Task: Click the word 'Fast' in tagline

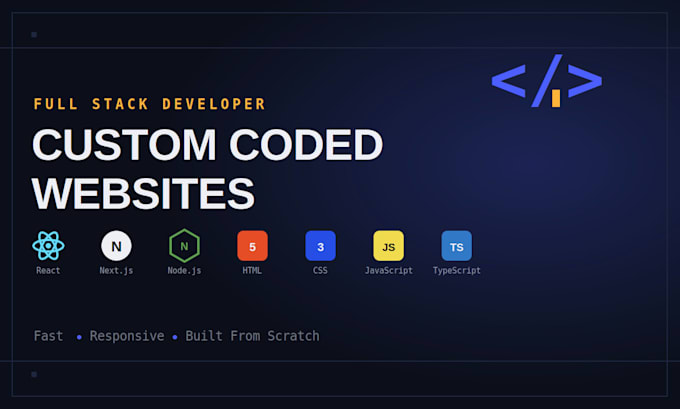Action: click(x=49, y=336)
